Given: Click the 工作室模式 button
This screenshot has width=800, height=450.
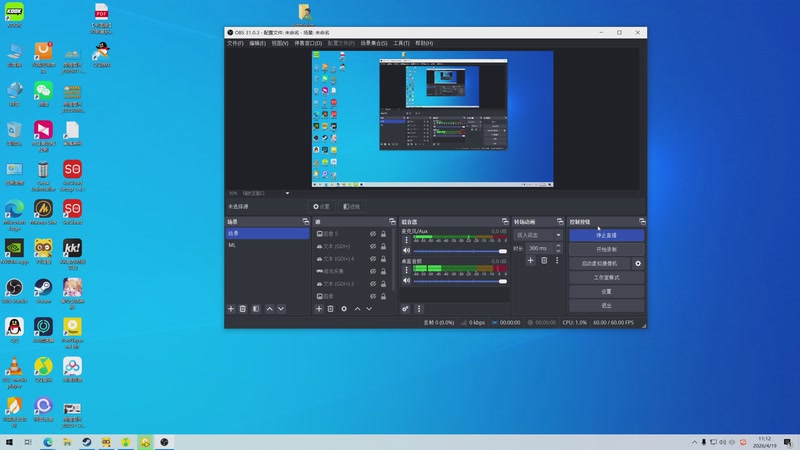Looking at the screenshot, I should coord(607,278).
